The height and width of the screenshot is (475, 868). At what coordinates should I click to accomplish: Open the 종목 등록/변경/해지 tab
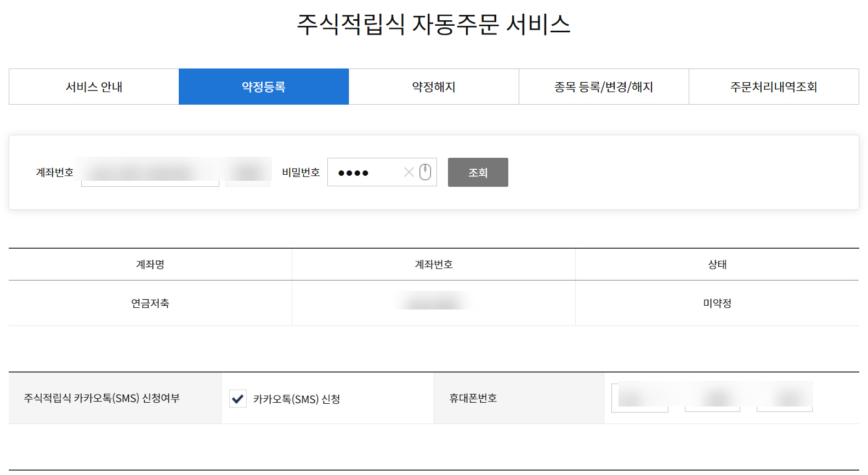(x=604, y=87)
